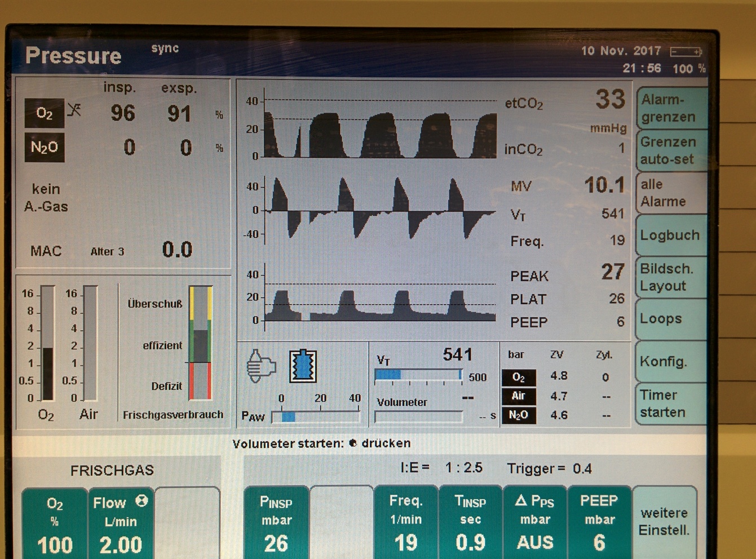Viewport: 756px width, 559px height.
Task: Click the Air cylinder pressure label
Action: tap(519, 396)
